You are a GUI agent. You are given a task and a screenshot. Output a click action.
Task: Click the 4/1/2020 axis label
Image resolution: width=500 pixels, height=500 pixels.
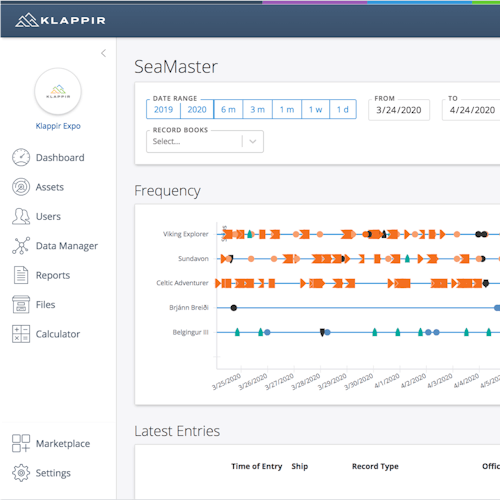tap(387, 381)
